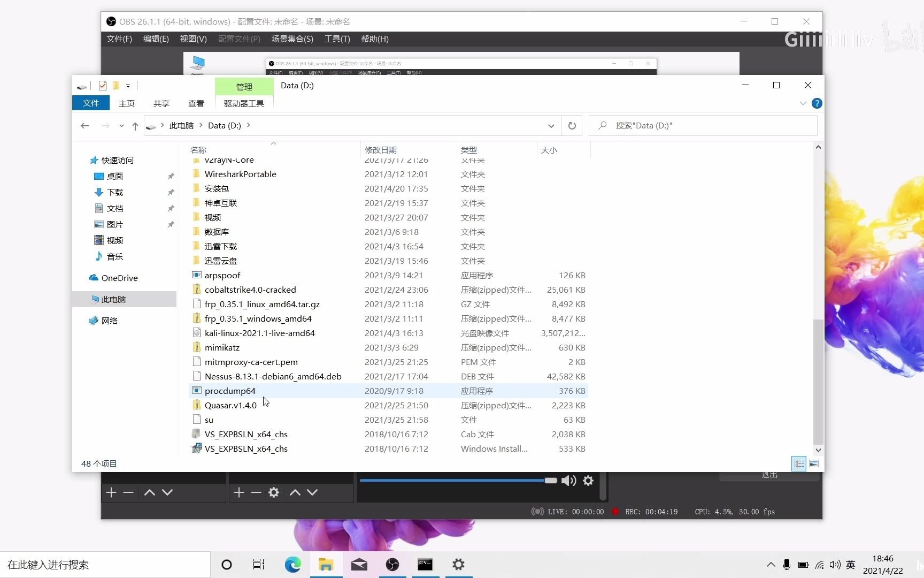Screen dimensions: 924x578
Task: Select 下载 in the navigation pane
Action: 114,192
